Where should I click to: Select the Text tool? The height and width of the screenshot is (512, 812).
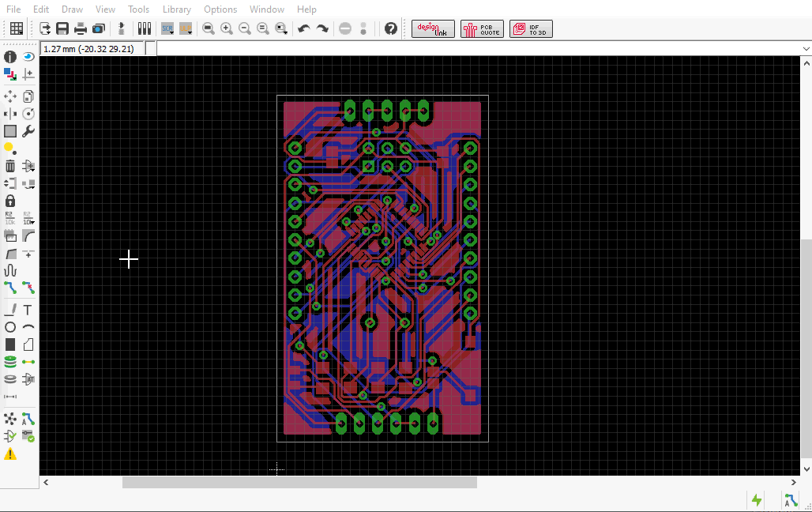click(x=28, y=309)
